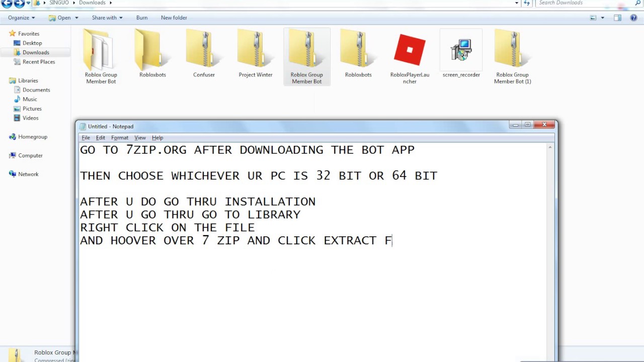Open Notepad Edit menu

(x=101, y=138)
